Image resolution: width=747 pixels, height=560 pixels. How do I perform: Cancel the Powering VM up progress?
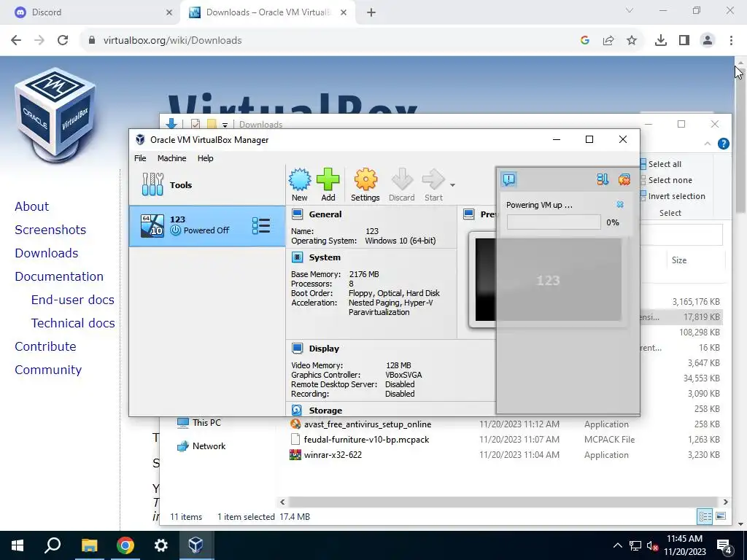(620, 204)
